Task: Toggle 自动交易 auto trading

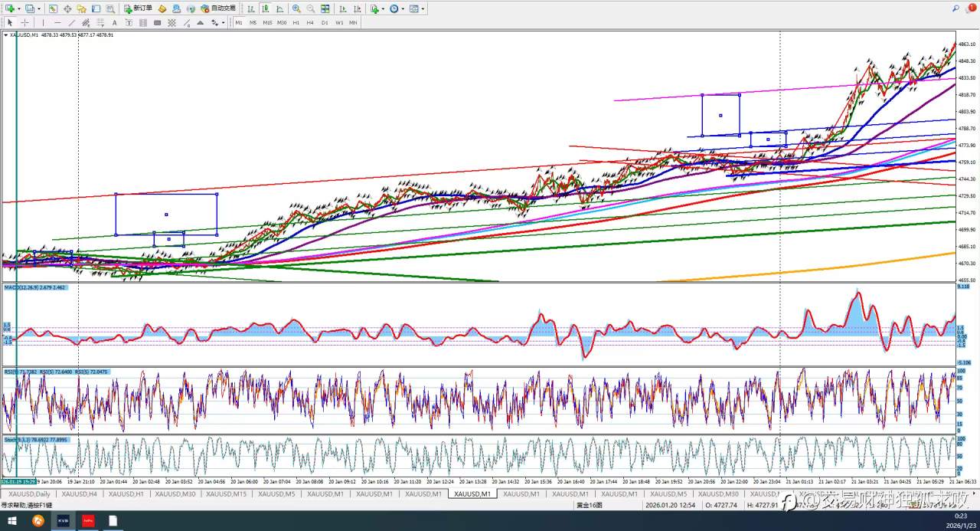Action: coord(218,8)
